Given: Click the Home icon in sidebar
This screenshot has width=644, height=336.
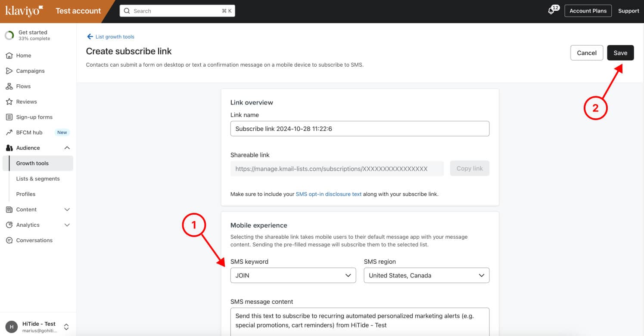Looking at the screenshot, I should [9, 55].
